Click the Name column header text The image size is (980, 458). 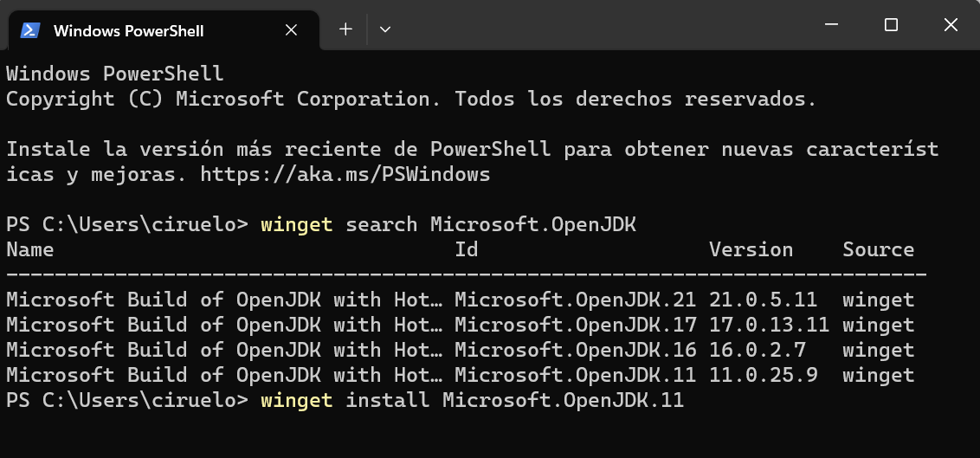29,250
